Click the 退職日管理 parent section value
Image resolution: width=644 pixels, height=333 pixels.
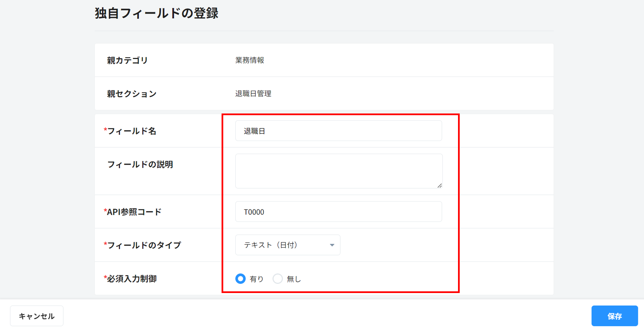pyautogui.click(x=253, y=94)
